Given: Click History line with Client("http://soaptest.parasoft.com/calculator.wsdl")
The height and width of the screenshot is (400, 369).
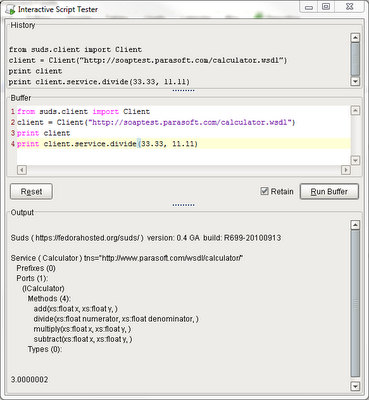Looking at the screenshot, I should tap(148, 60).
